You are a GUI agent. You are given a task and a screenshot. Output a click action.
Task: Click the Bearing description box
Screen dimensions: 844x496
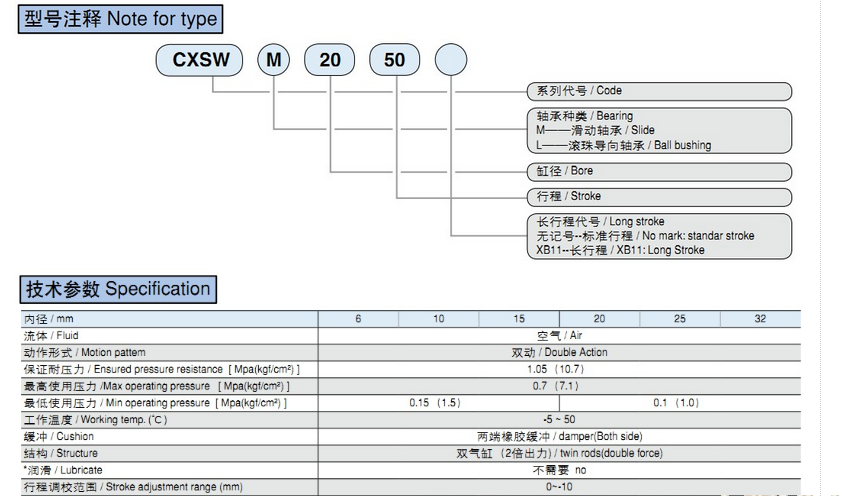click(660, 130)
